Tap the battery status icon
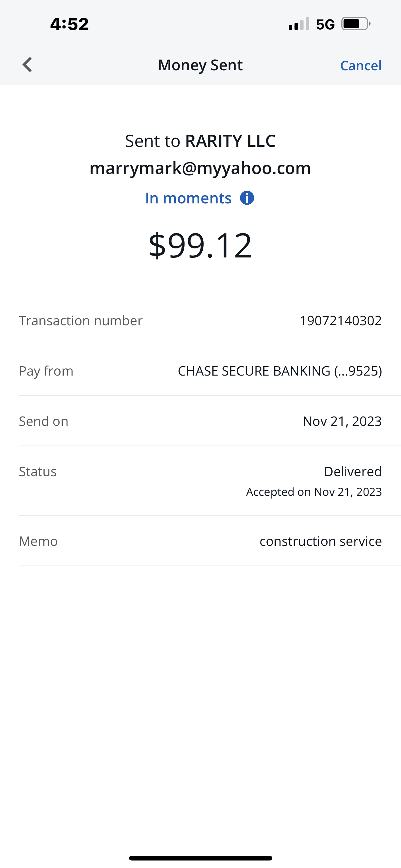Viewport: 401px width, 868px height. point(356,24)
